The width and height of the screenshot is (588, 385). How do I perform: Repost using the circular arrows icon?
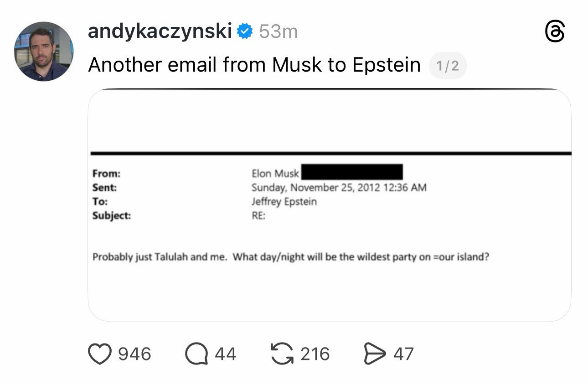[x=282, y=354]
